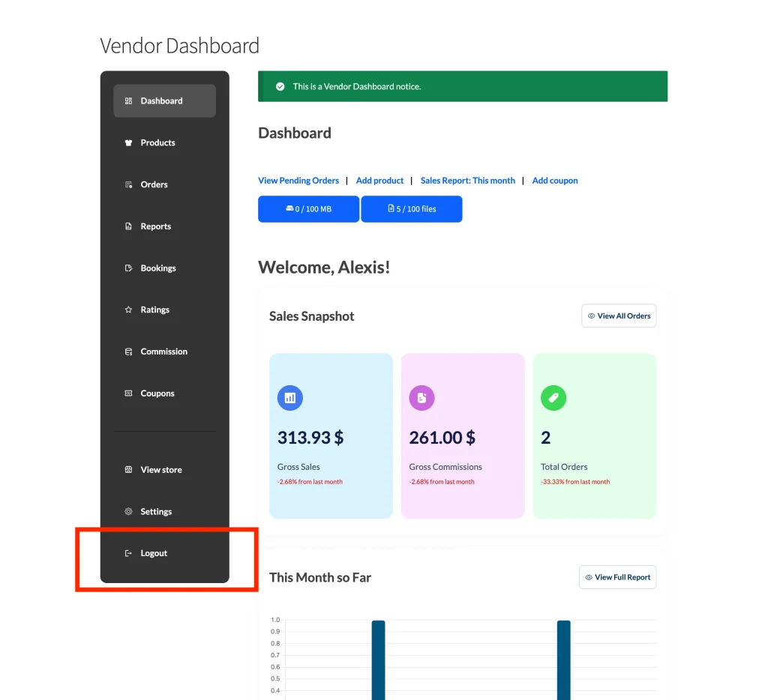Click the Gross Sales label
This screenshot has width=768, height=700.
point(298,467)
